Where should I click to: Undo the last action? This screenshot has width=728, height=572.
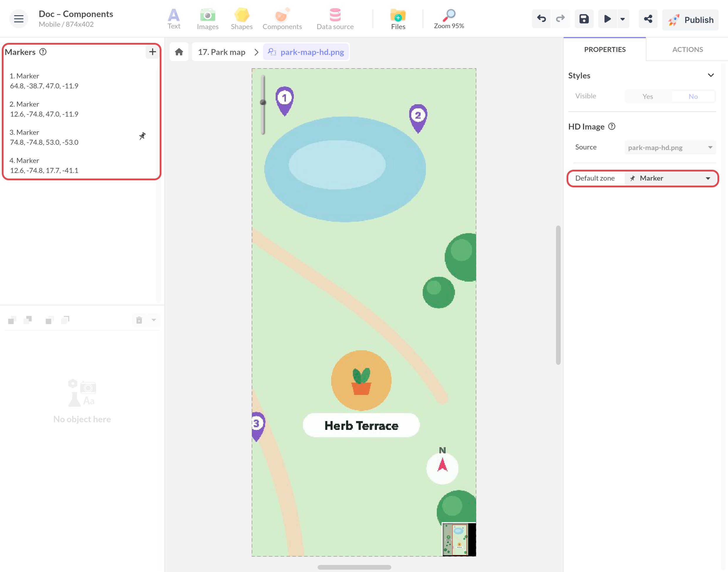541,19
